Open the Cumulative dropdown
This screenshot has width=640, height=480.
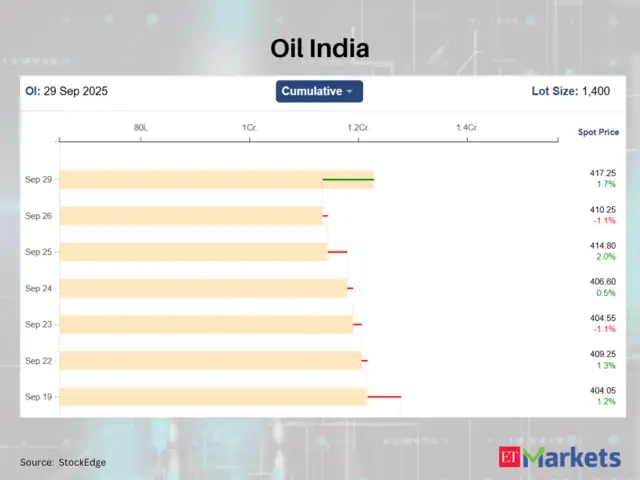[x=319, y=91]
